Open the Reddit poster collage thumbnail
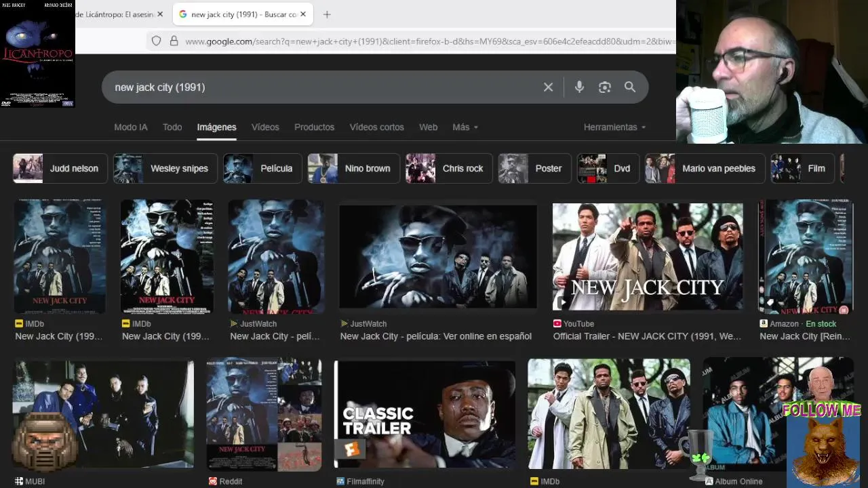 [264, 414]
